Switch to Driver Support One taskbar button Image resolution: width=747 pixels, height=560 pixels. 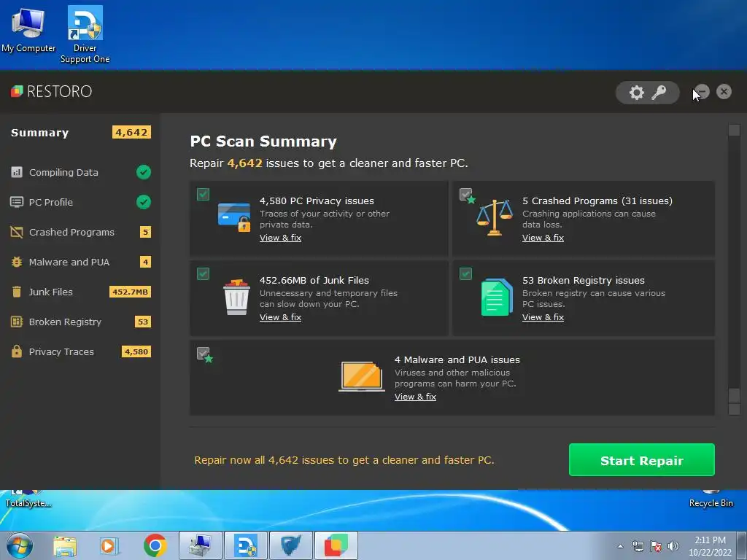point(246,545)
